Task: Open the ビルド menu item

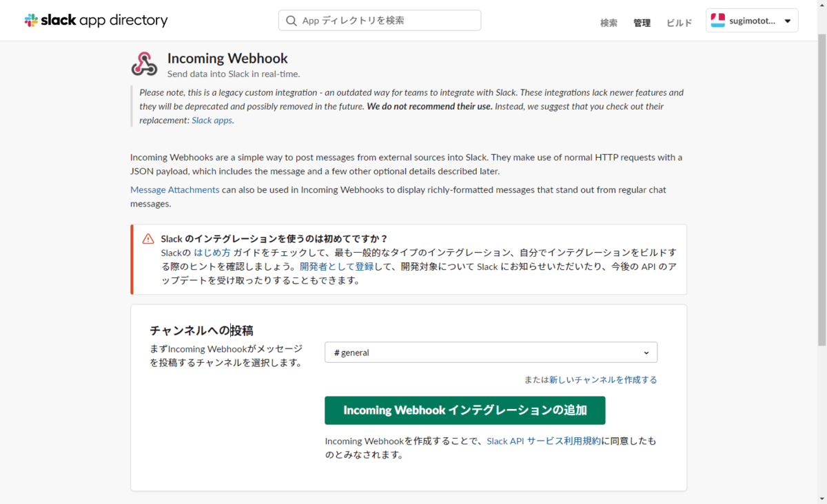Action: pos(679,23)
